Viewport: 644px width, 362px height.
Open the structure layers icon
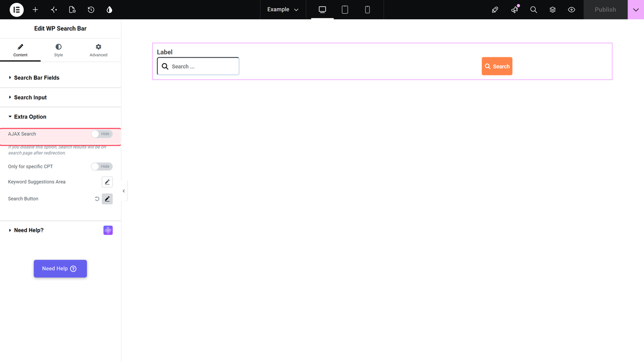553,10
